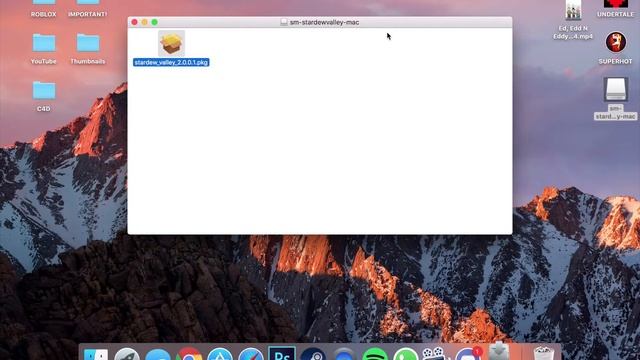Select the Ed, Edd N Eddy mp4 file
This screenshot has width=640, height=360.
(x=573, y=11)
